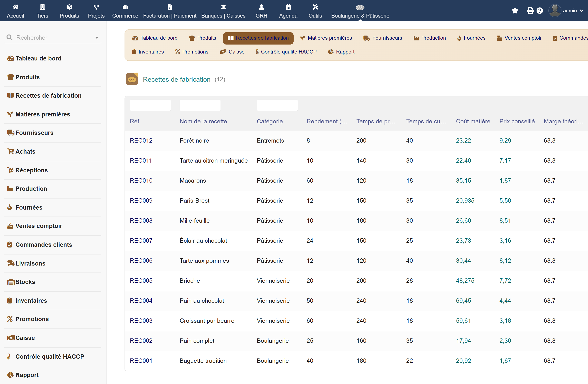
Task: Click the Catégorie filter input field
Action: 277,105
